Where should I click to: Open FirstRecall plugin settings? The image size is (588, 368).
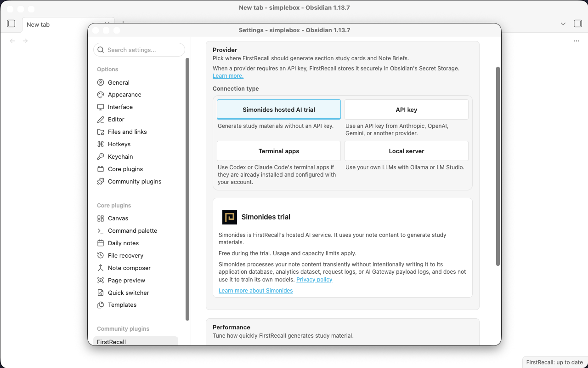pyautogui.click(x=136, y=341)
